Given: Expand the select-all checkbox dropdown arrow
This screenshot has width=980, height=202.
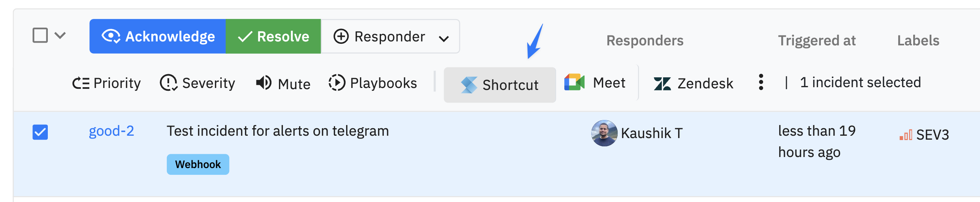Looking at the screenshot, I should coord(60,35).
